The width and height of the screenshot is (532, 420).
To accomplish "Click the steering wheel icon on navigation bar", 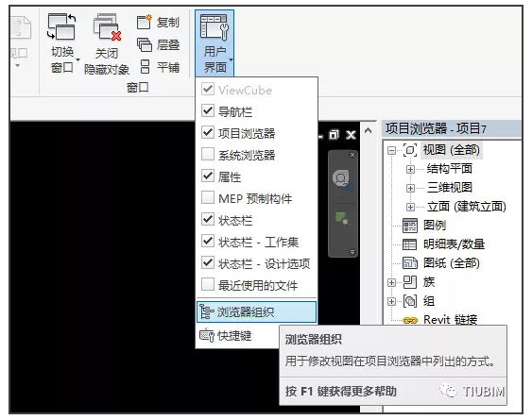I will [341, 178].
